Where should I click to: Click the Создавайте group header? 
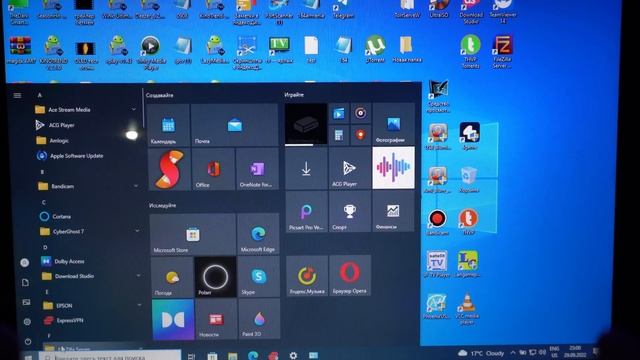point(160,95)
